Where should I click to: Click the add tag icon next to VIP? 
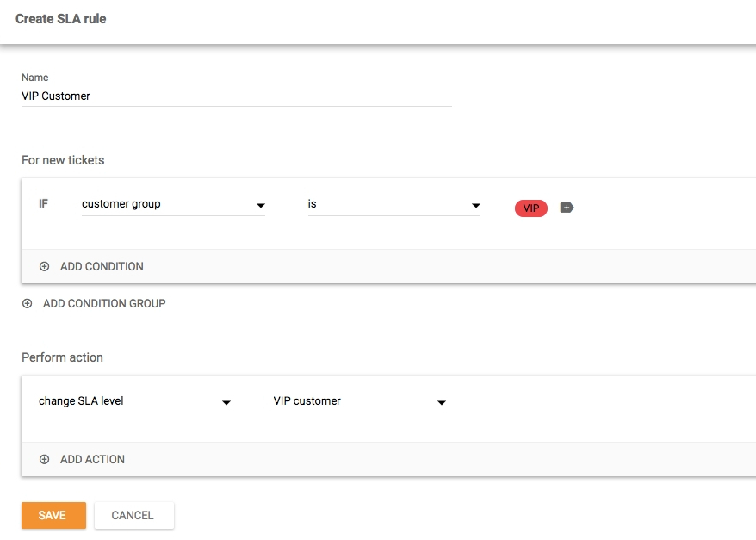[567, 208]
